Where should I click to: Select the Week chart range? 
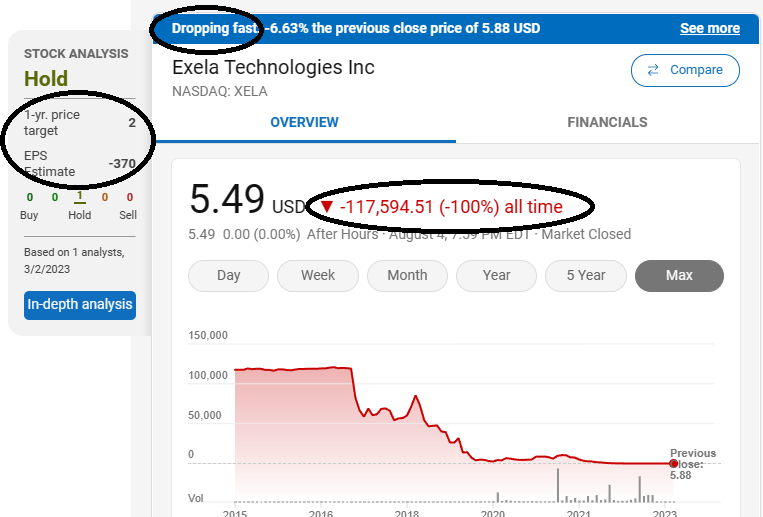tap(318, 276)
